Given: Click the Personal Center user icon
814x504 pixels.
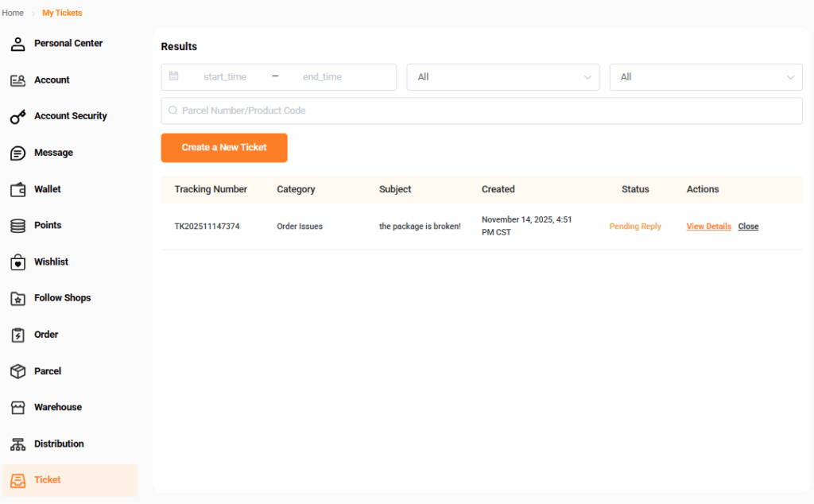Looking at the screenshot, I should (17, 44).
